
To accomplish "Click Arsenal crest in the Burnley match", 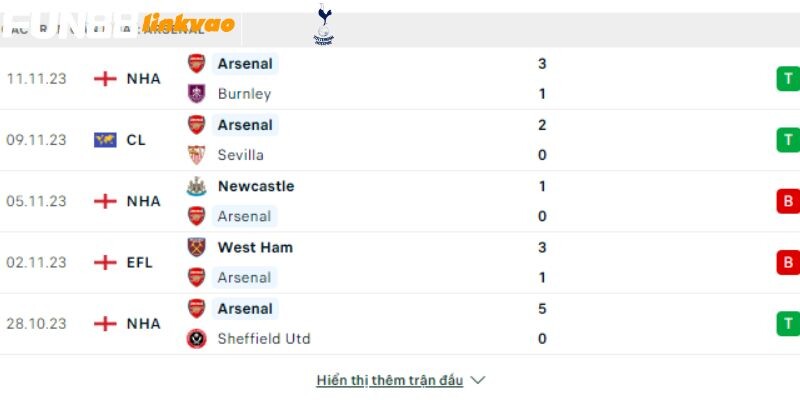I will point(196,64).
